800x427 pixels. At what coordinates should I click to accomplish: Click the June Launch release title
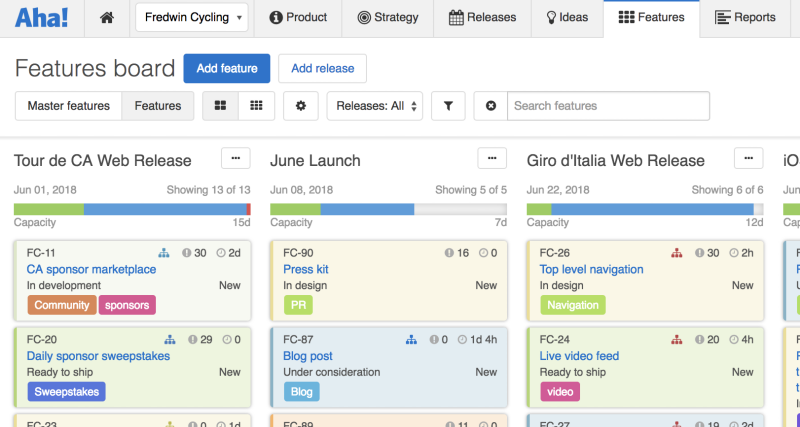(x=315, y=161)
